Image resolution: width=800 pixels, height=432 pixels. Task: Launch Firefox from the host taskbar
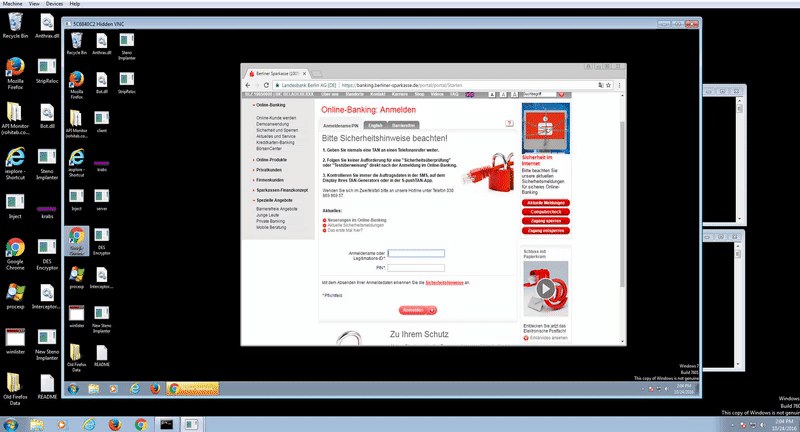[115, 424]
